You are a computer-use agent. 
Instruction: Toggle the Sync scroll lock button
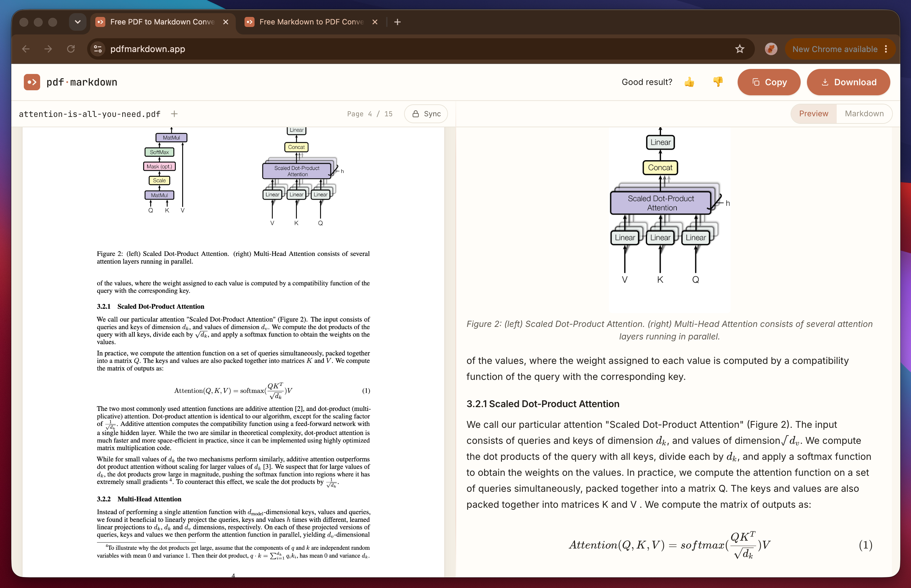[x=426, y=114]
